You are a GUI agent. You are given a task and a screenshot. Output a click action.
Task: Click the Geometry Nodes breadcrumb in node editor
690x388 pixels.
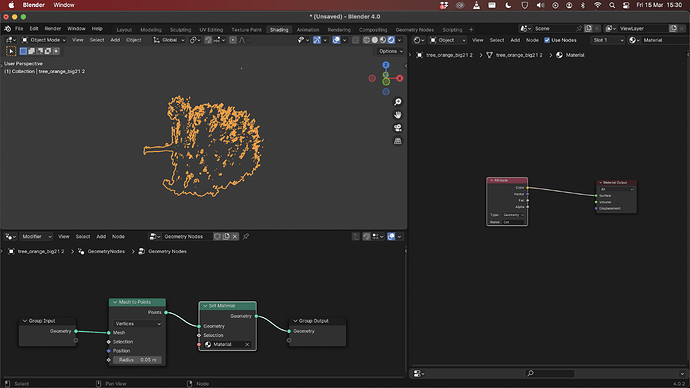[167, 252]
